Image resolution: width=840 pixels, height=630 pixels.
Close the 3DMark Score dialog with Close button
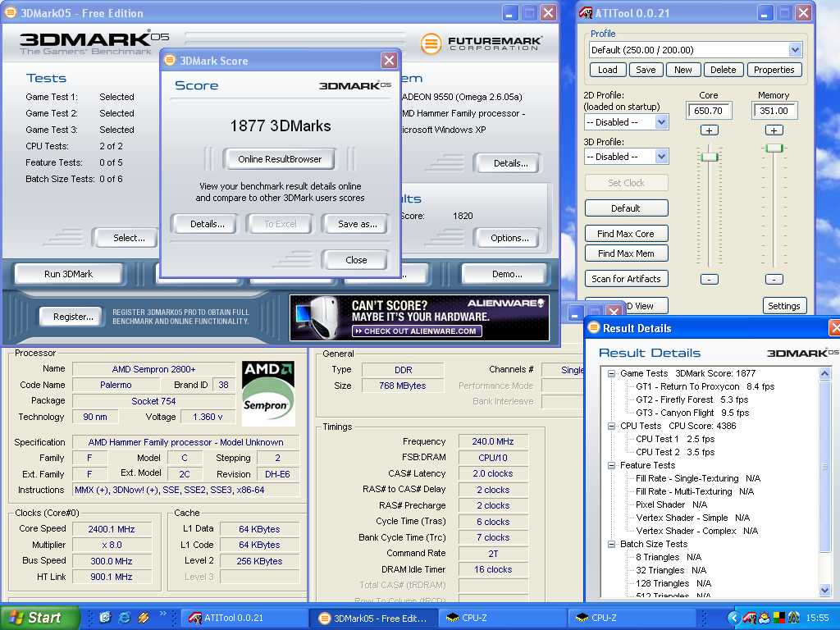tap(356, 260)
